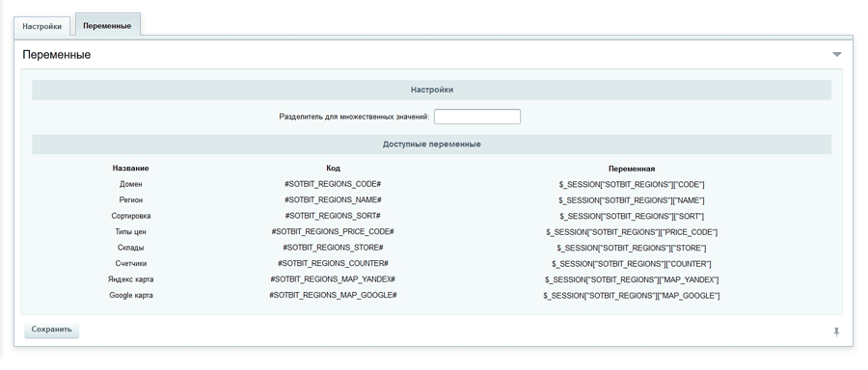Screen dimensions: 868x370
Task: Click the #SOTBIT_REGIONS_MAP_GOOGLE# code
Action: (x=333, y=295)
